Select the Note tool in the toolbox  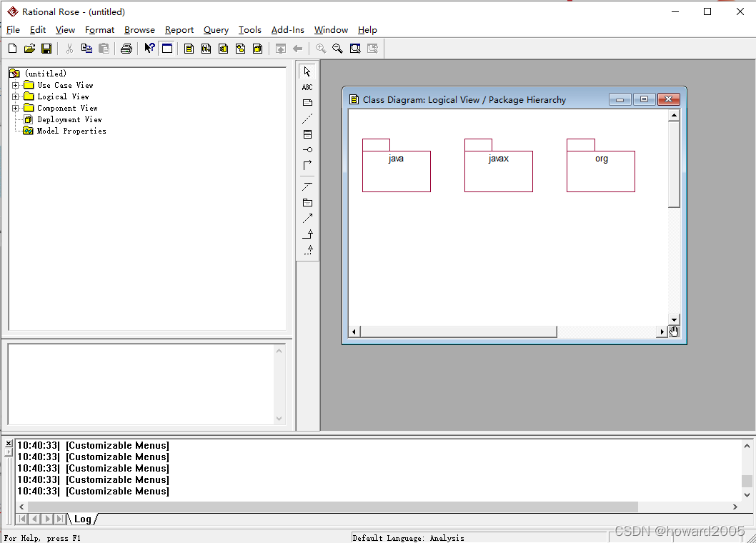[x=307, y=103]
